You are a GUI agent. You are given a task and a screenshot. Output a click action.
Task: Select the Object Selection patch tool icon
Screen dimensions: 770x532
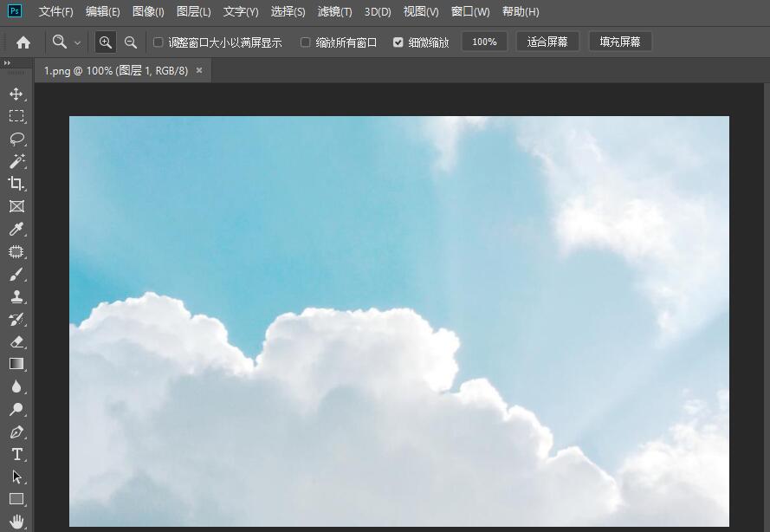click(16, 252)
